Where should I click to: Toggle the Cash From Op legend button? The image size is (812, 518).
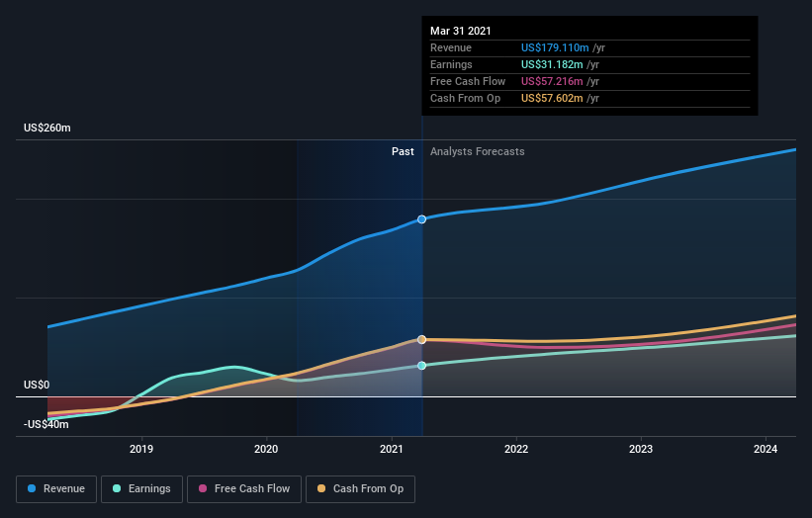[360, 489]
